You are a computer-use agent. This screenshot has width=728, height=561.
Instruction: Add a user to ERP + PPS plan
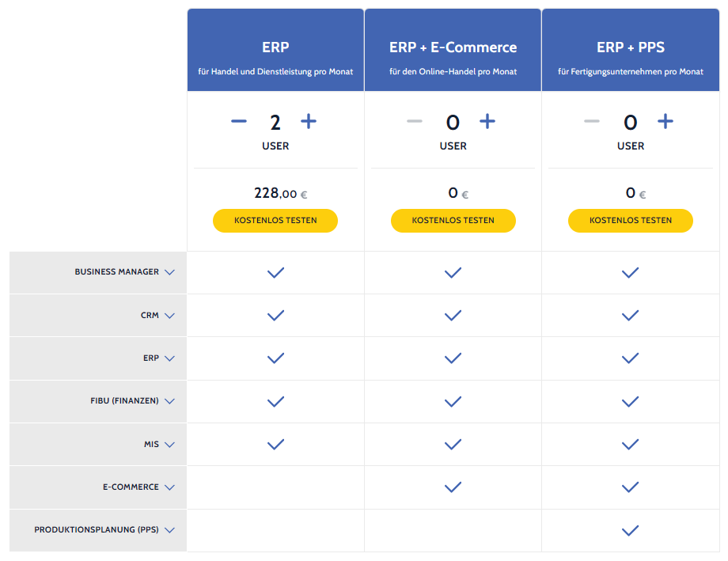[x=665, y=121]
